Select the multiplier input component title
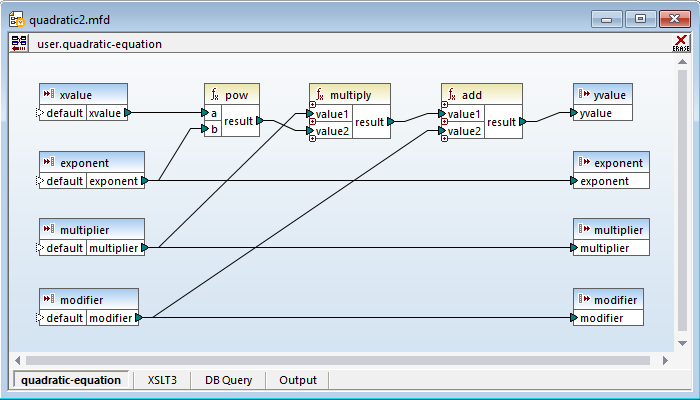The height and width of the screenshot is (400, 700). point(92,230)
